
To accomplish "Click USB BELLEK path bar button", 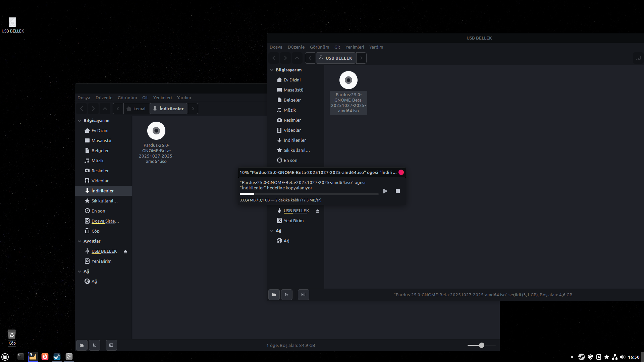I will (336, 58).
